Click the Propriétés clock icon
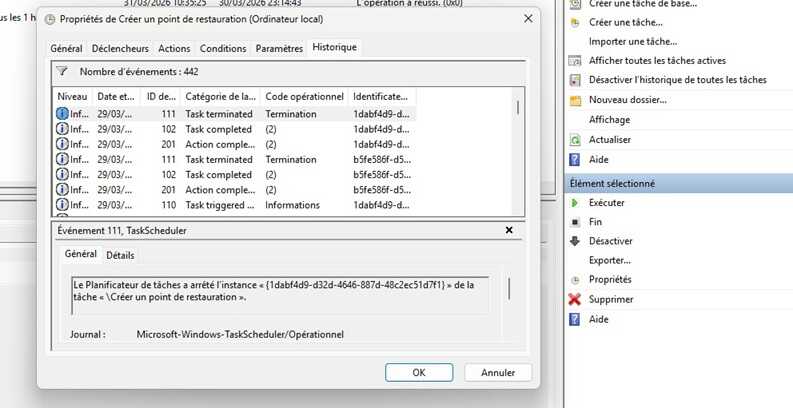The image size is (793, 408). pos(575,280)
